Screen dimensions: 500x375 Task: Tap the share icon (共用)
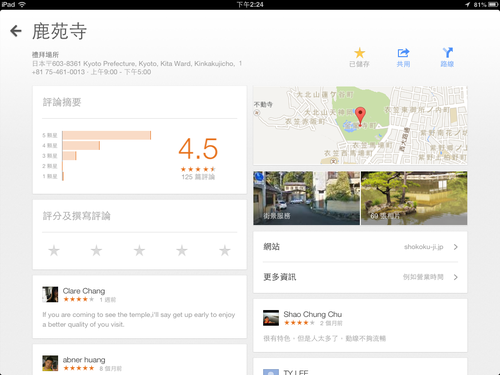(403, 53)
